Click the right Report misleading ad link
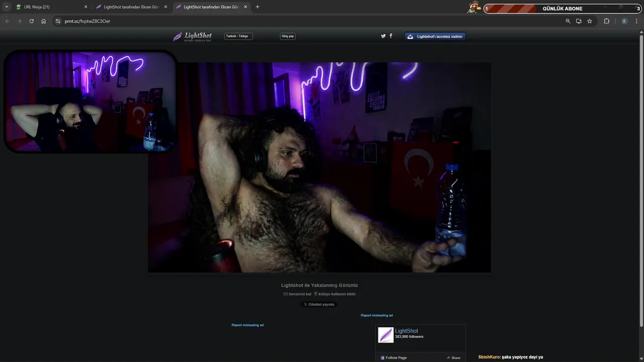 click(377, 315)
